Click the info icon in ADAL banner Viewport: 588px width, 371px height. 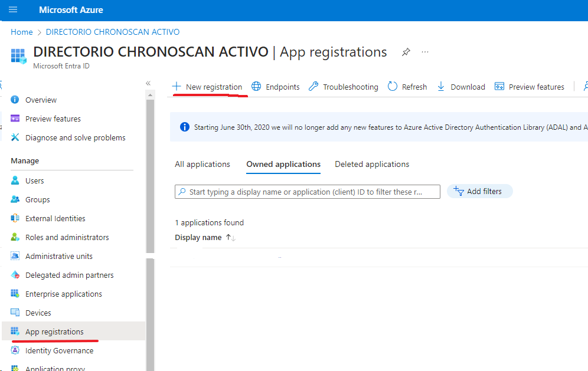pos(185,127)
